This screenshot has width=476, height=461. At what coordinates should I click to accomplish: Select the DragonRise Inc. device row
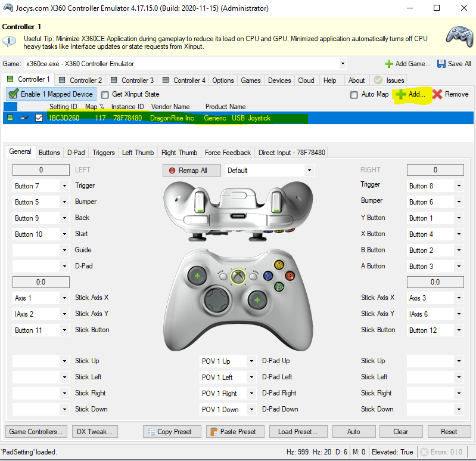click(x=238, y=118)
